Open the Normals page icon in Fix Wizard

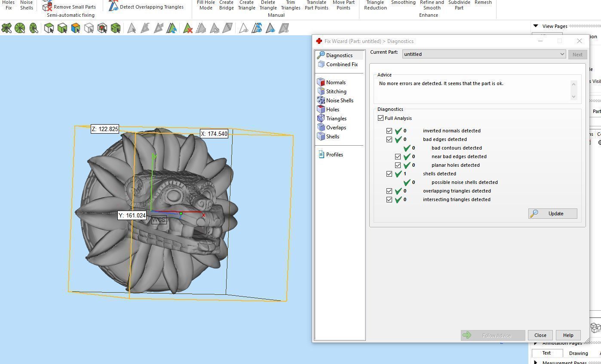click(321, 82)
